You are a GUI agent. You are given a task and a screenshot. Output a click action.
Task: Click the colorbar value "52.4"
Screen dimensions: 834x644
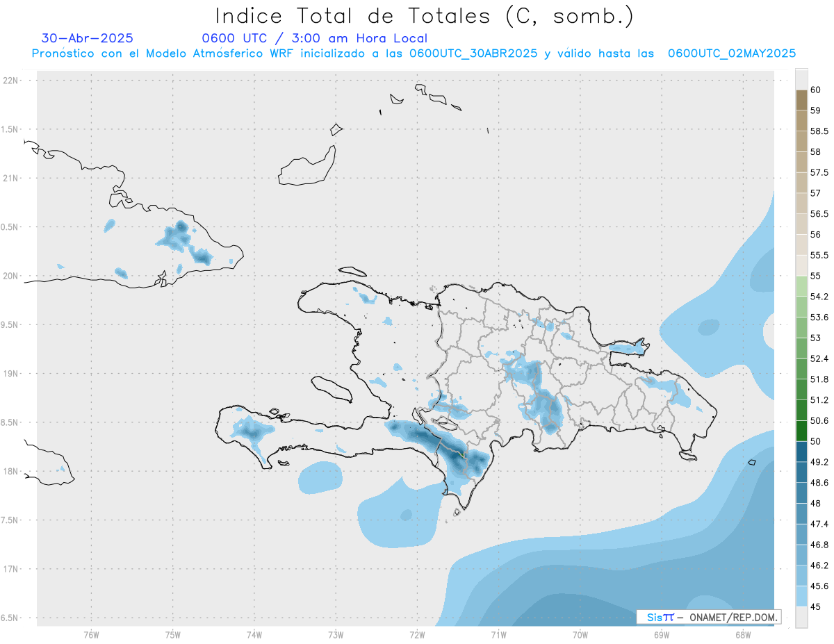click(x=819, y=358)
